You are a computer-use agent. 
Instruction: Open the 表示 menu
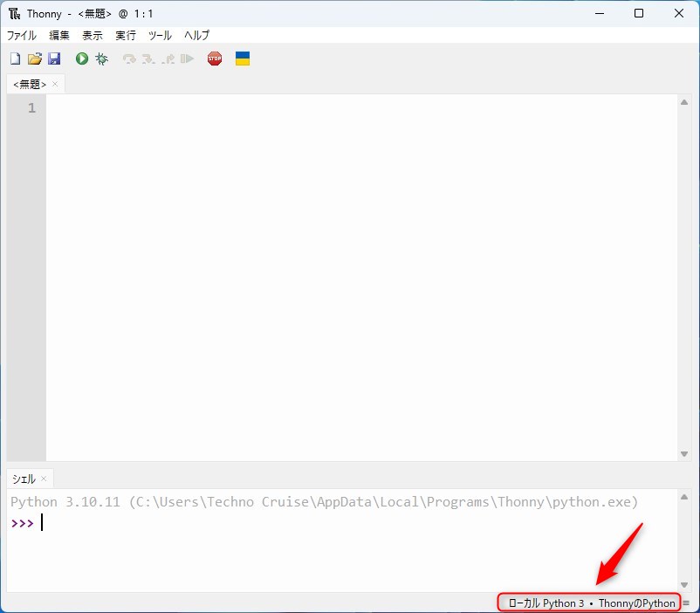click(93, 35)
